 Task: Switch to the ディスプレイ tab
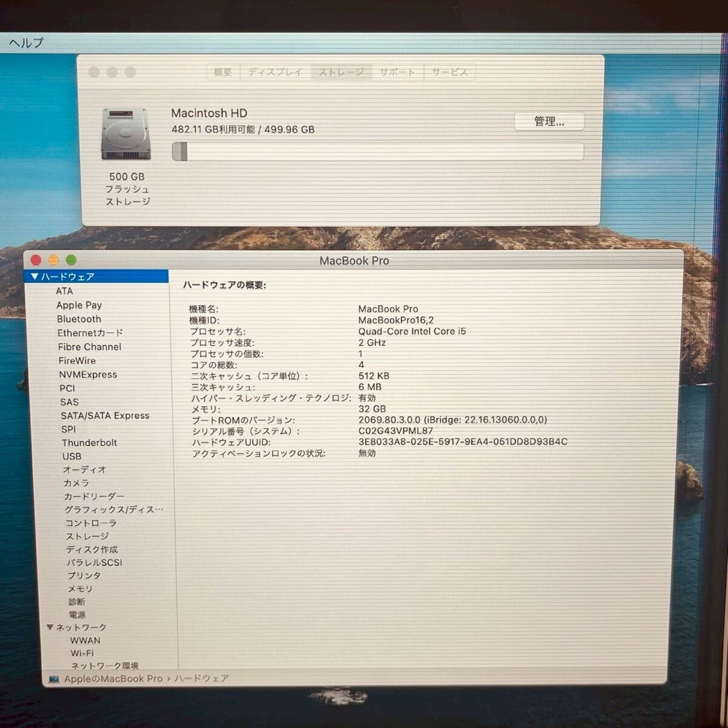point(275,72)
